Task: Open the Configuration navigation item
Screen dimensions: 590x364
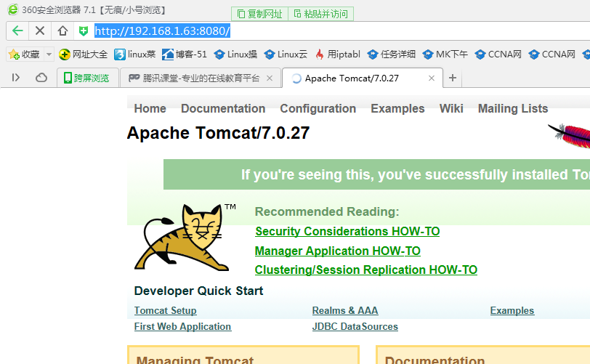Action: (318, 108)
